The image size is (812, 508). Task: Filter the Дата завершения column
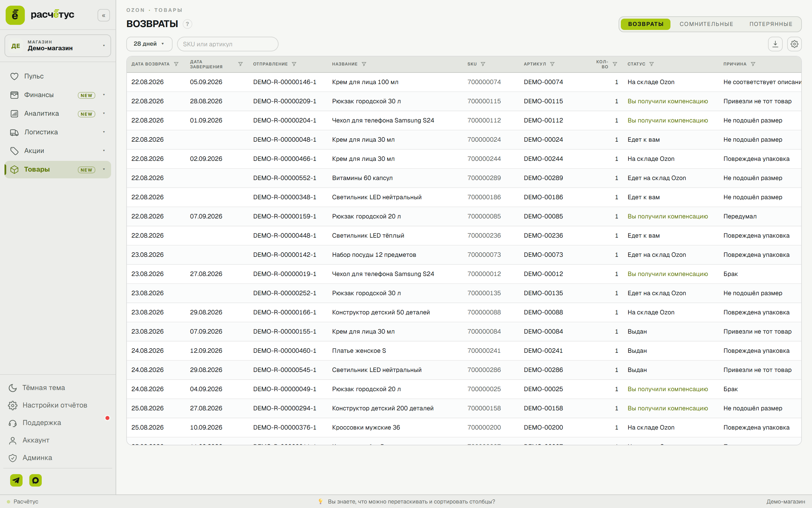(240, 64)
